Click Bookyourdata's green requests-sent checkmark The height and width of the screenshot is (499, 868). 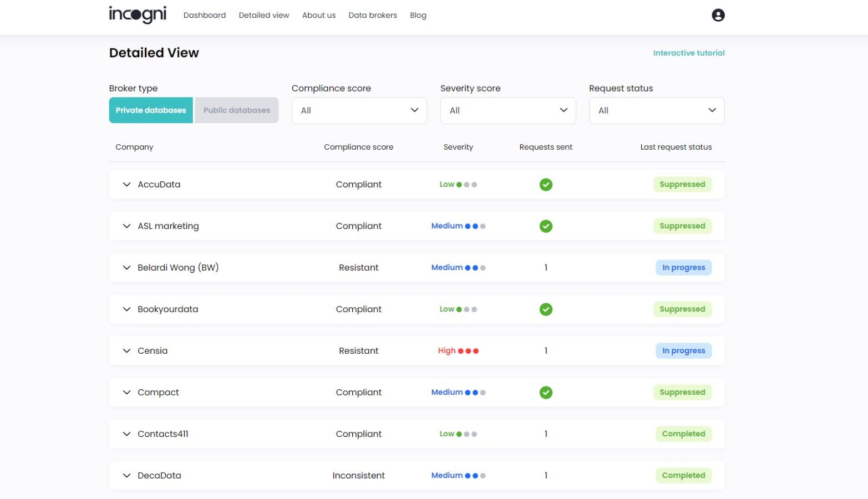point(546,309)
